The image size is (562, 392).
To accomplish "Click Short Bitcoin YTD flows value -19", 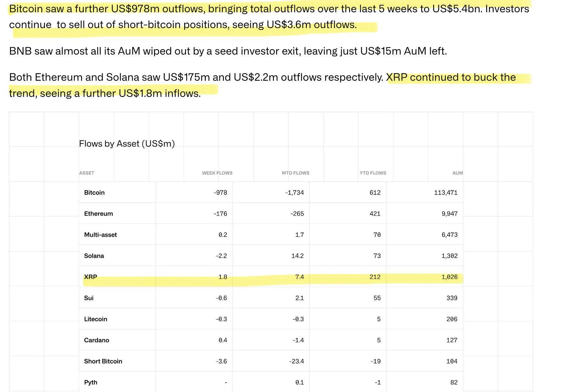I will (x=376, y=361).
